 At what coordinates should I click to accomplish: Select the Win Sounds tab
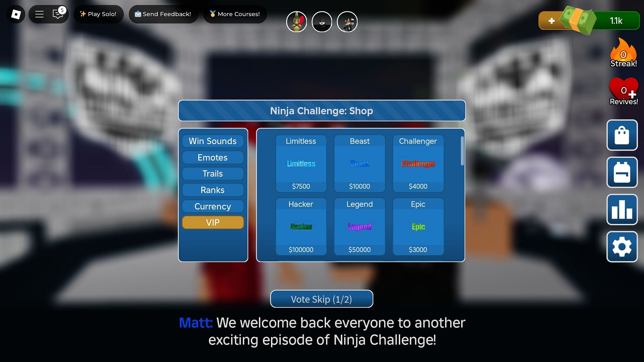[x=212, y=141]
